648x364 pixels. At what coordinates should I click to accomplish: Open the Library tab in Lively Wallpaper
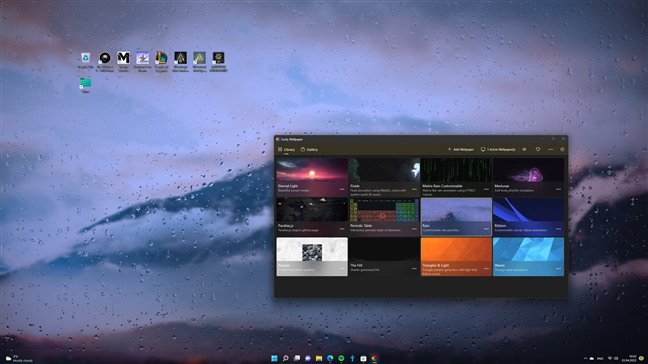(x=286, y=150)
